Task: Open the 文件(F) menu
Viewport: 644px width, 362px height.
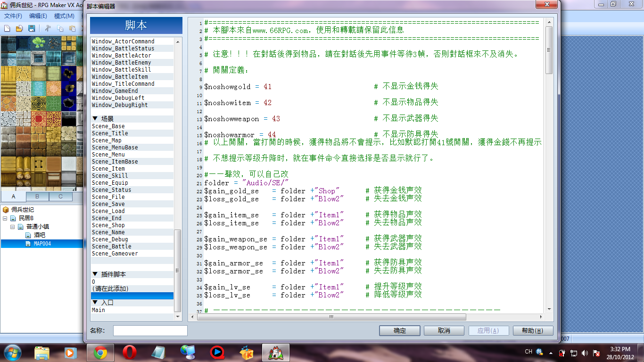Action: coord(13,16)
